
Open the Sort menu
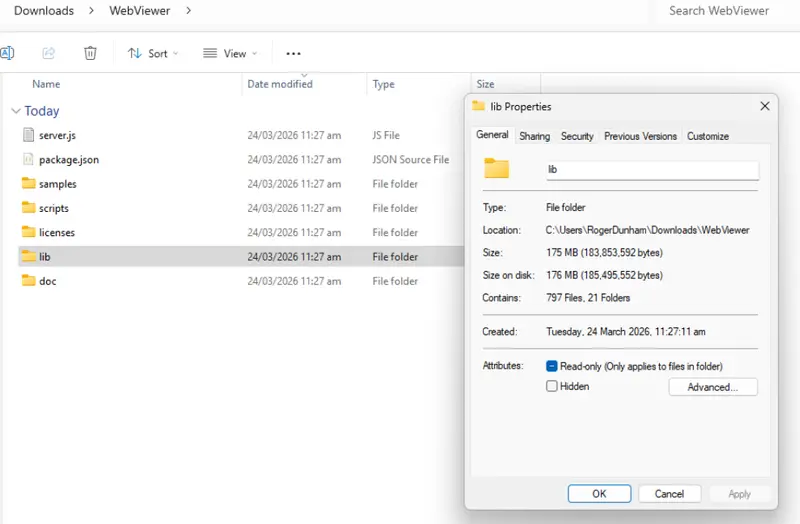[x=153, y=53]
